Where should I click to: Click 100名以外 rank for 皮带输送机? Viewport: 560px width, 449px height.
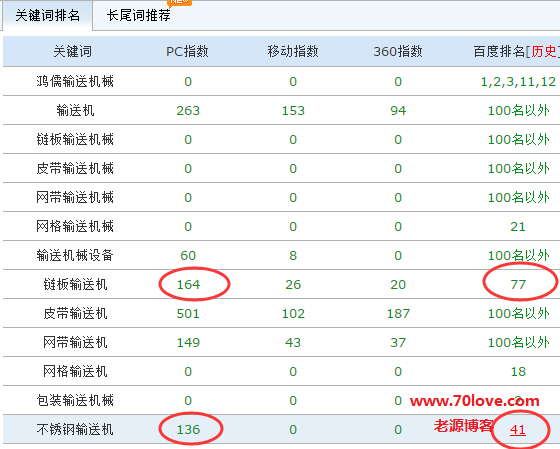pos(518,313)
